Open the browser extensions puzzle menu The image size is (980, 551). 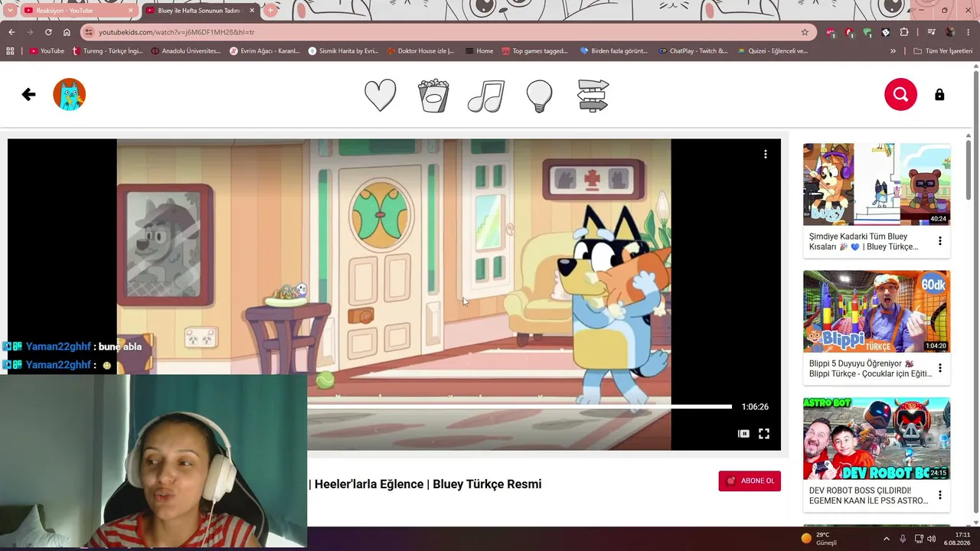pos(904,32)
